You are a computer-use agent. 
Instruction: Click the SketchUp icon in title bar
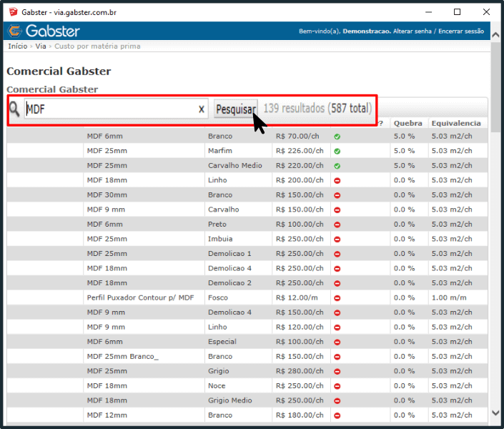(x=13, y=12)
